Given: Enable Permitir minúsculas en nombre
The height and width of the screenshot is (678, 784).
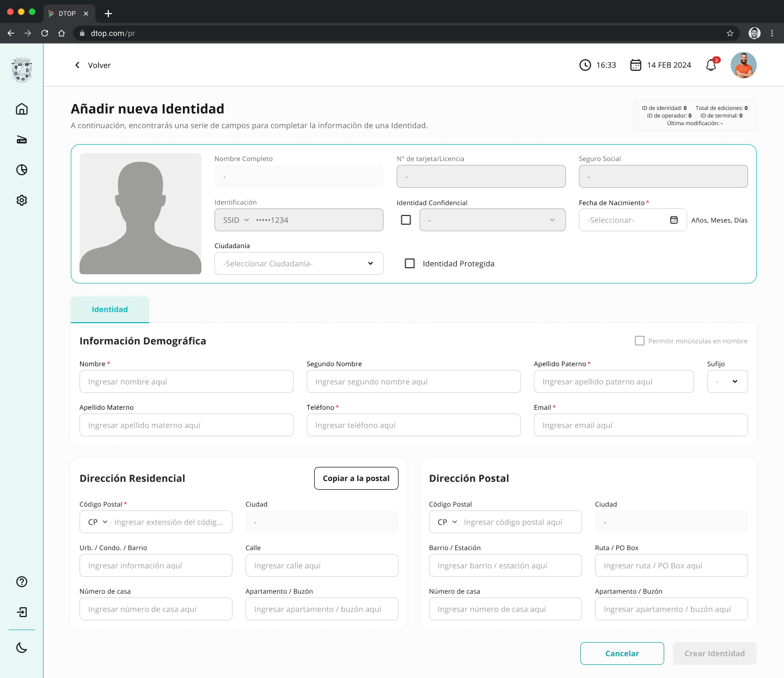Looking at the screenshot, I should 640,341.
